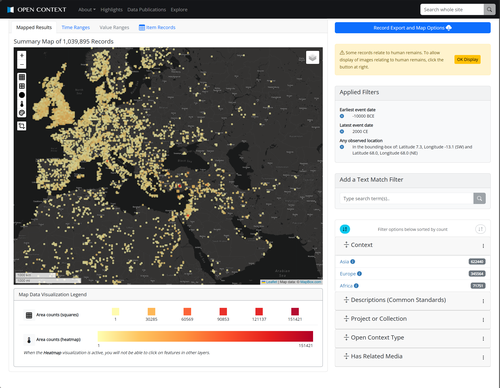Filter by Asia context link

344,262
